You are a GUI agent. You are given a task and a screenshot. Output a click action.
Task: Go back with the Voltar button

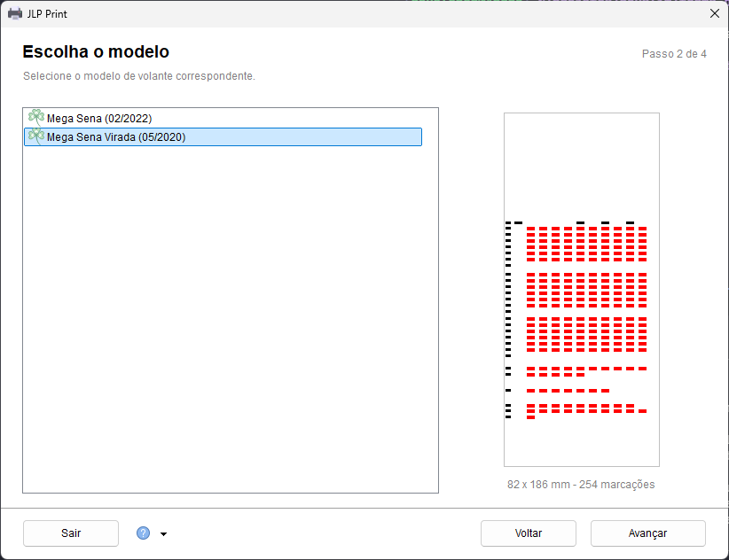(529, 533)
